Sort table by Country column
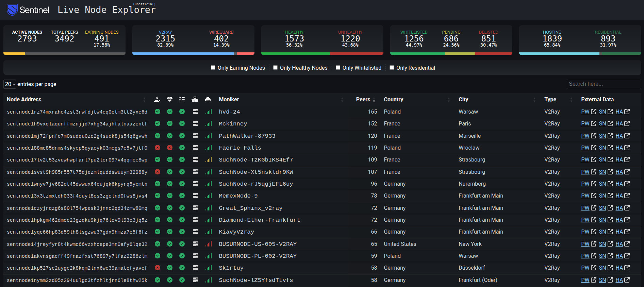This screenshot has height=287, width=644. 394,99
